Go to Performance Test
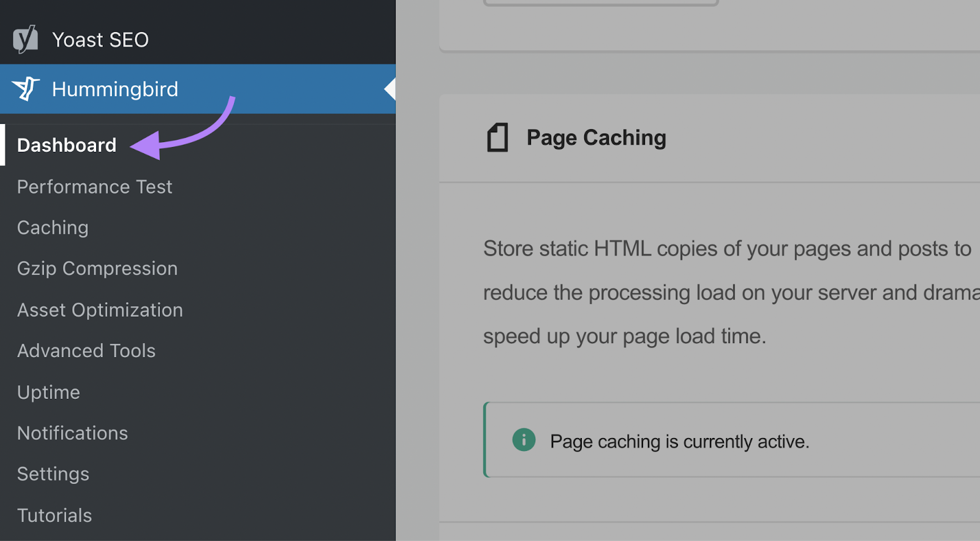Image resolution: width=980 pixels, height=541 pixels. coord(94,187)
